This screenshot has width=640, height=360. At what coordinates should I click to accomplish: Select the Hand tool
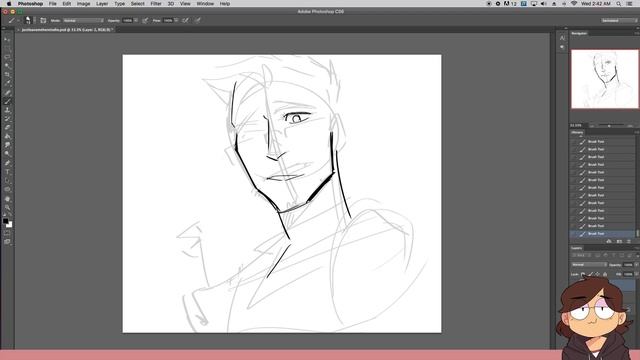(7, 199)
